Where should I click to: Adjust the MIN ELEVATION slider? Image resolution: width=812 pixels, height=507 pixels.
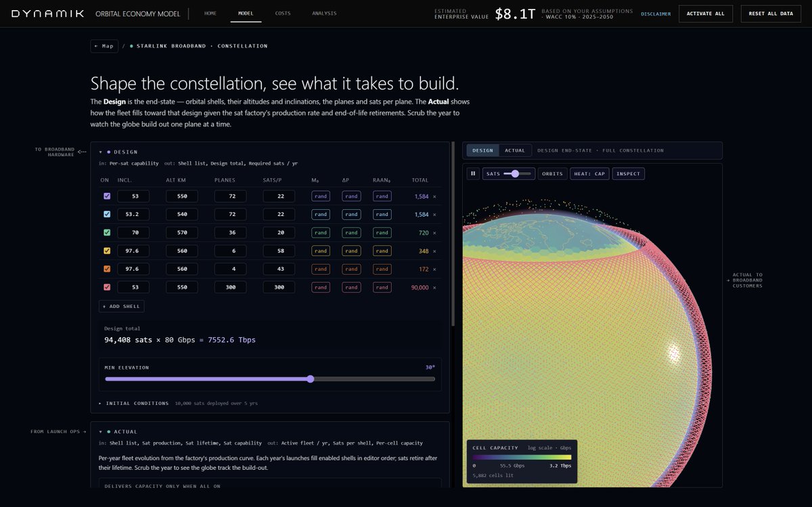click(x=270, y=379)
